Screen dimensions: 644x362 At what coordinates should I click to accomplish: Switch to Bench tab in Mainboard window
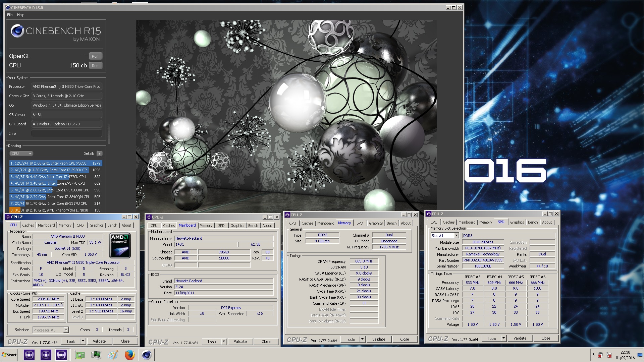(x=253, y=226)
